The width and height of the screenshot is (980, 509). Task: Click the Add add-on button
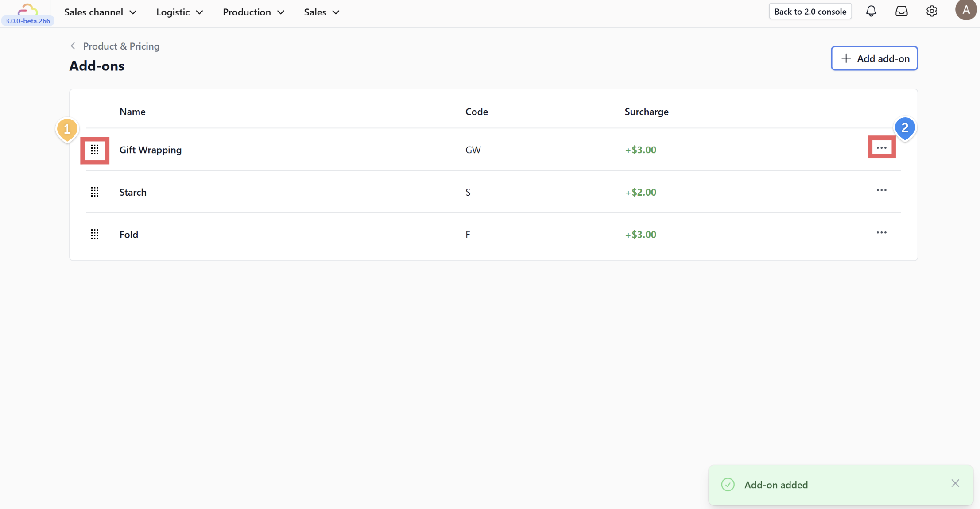[874, 58]
